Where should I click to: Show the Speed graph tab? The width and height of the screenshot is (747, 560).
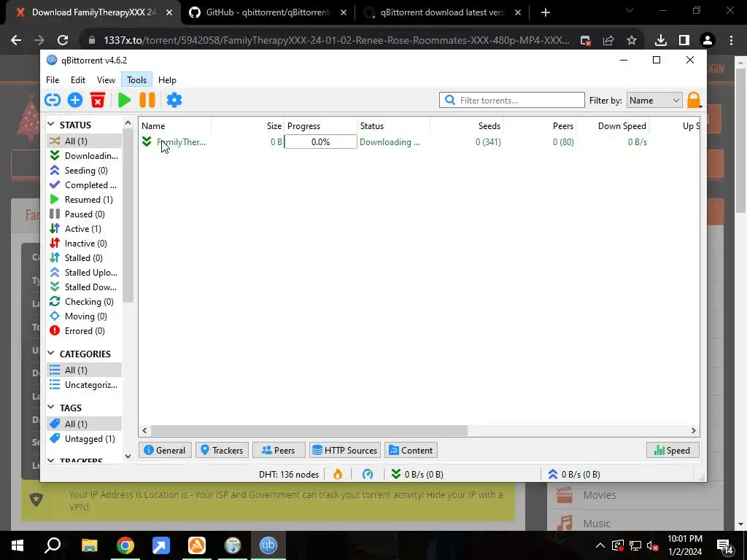click(x=673, y=451)
